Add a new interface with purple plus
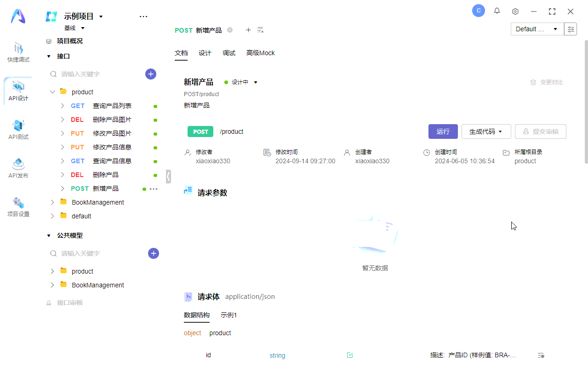The height and width of the screenshot is (366, 588). tap(151, 74)
